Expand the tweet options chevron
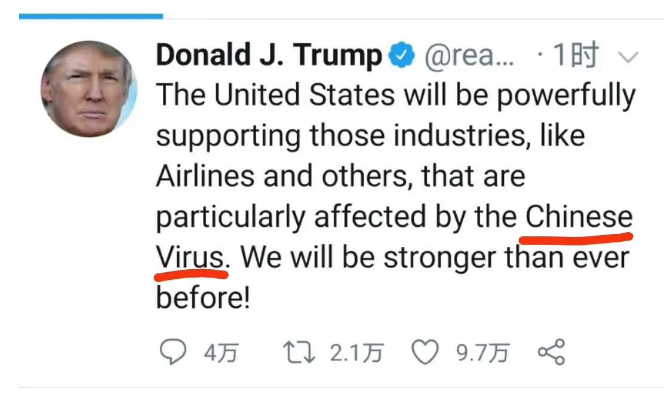Screen dimensions: 672x397 pyautogui.click(x=628, y=57)
